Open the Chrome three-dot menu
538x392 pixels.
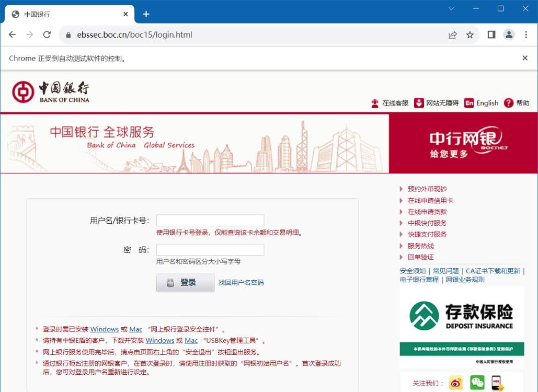coord(526,34)
